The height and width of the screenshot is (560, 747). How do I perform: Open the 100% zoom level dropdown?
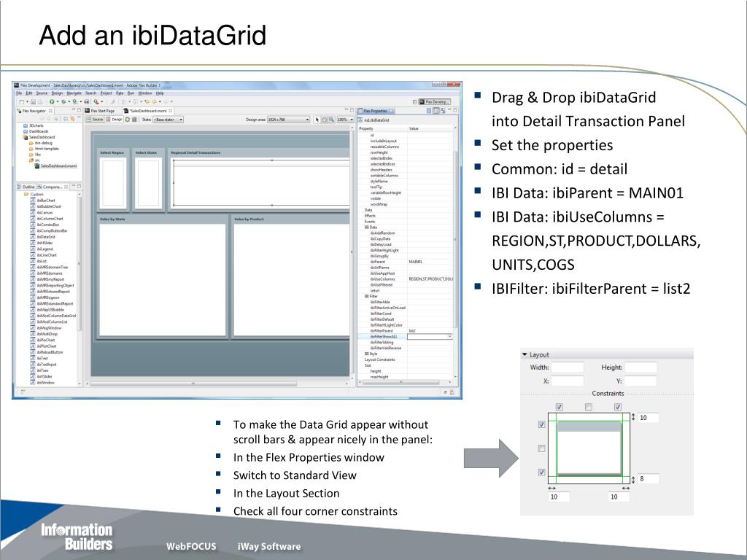click(345, 120)
